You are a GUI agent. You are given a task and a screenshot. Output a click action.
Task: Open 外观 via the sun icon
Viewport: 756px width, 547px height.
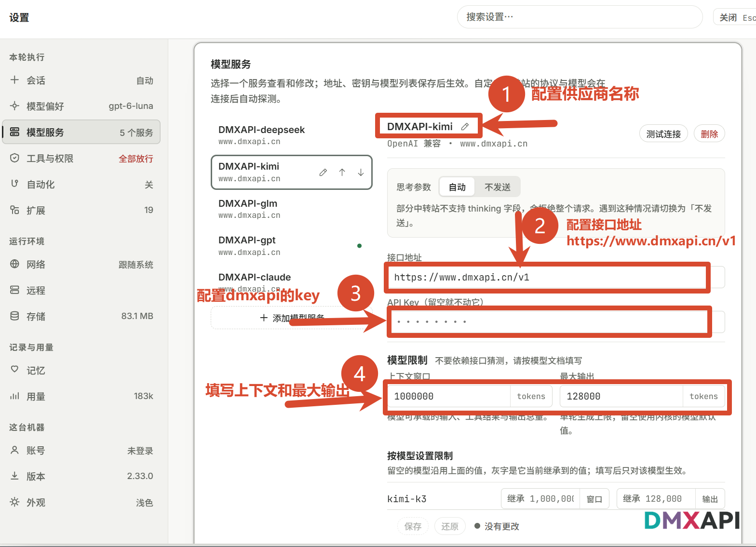point(15,502)
